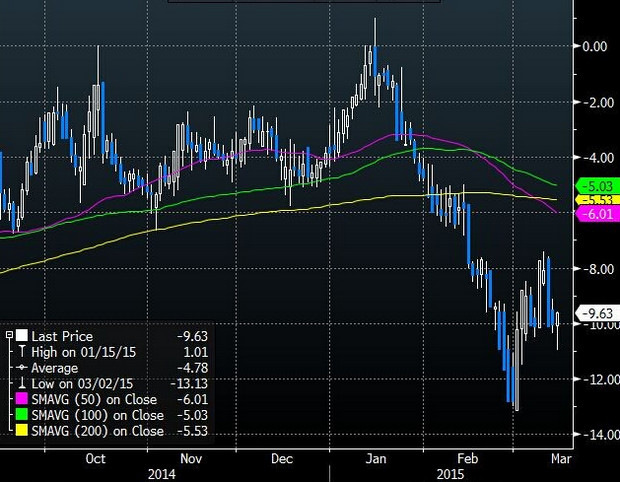Click the -4.78 average value in legend

pyautogui.click(x=193, y=368)
